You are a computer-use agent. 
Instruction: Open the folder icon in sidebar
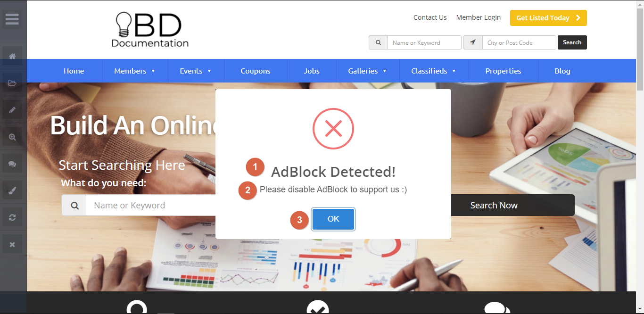click(x=12, y=83)
